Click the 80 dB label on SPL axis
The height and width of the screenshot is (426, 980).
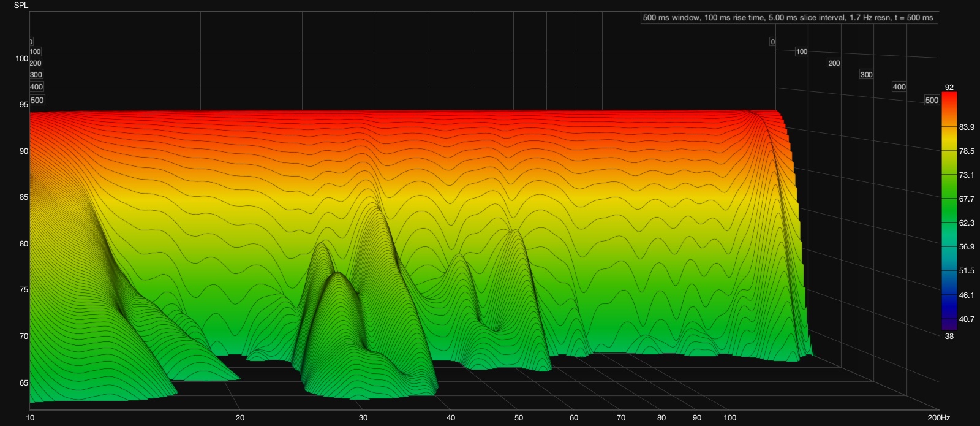[x=24, y=244]
